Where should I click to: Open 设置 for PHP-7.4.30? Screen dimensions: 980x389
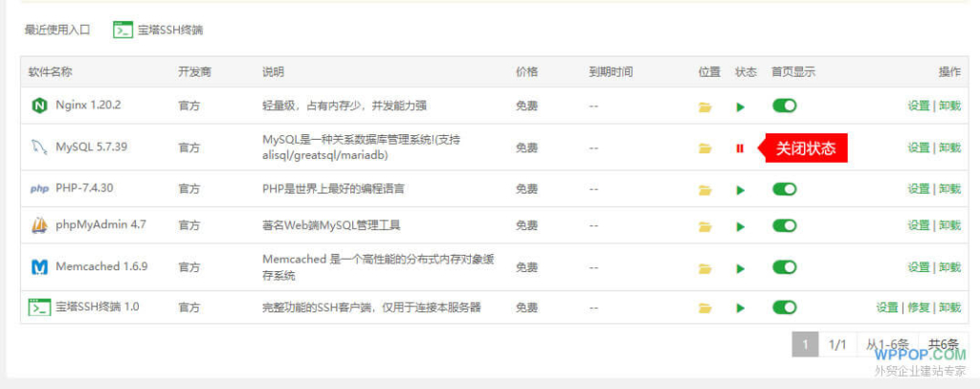(919, 189)
